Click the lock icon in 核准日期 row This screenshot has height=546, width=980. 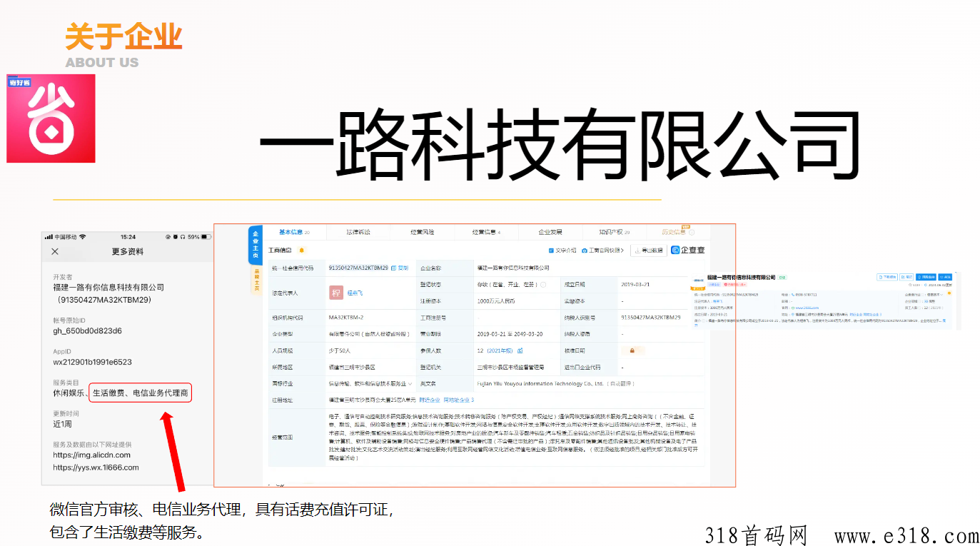coord(632,350)
